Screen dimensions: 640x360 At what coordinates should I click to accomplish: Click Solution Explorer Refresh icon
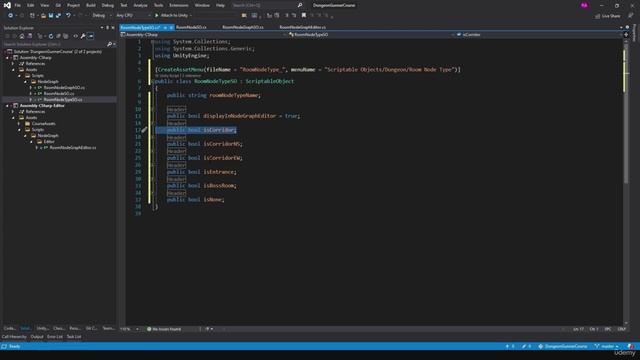click(51, 36)
